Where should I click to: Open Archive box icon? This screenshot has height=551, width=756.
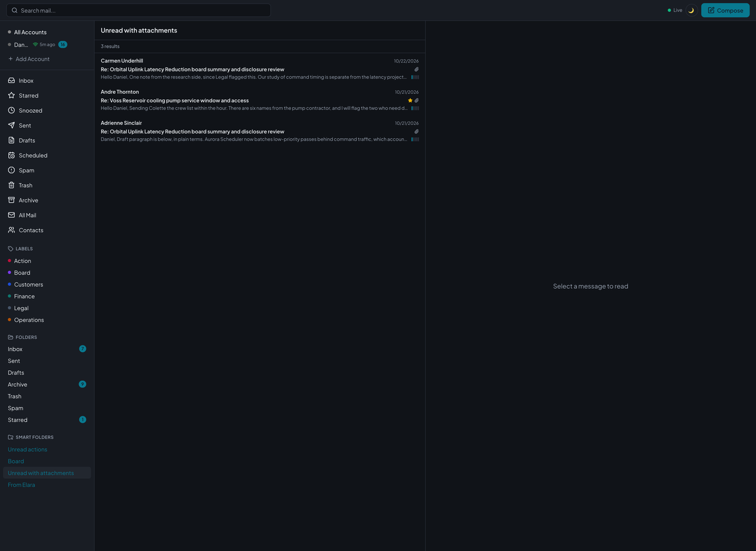[11, 200]
